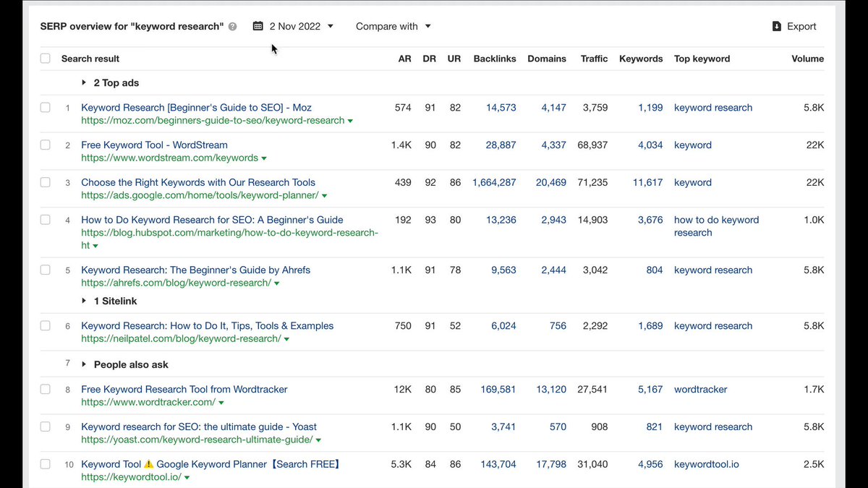Open the calendar icon beside 2 Nov 2022
The image size is (868, 488).
coord(258,26)
